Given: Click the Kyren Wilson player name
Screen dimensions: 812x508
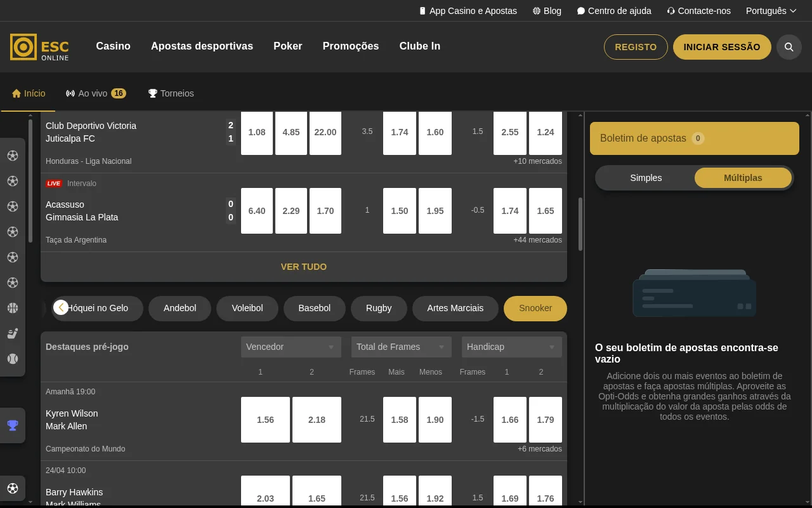Looking at the screenshot, I should (72, 413).
